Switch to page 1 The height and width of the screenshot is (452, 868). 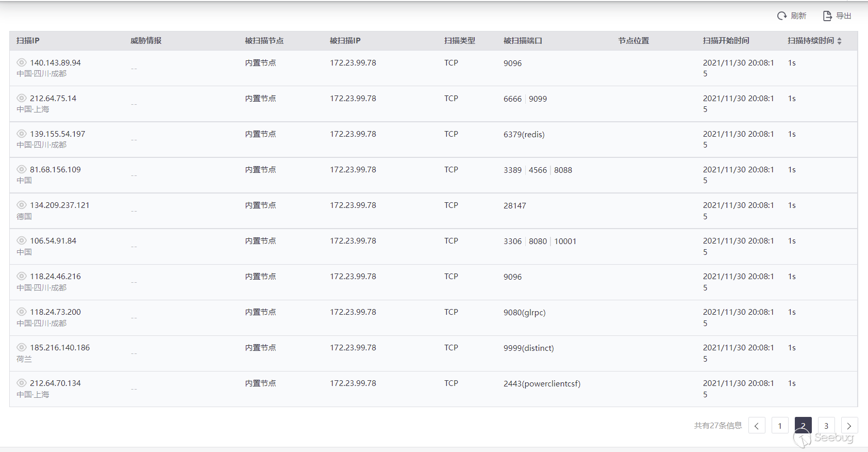click(780, 426)
